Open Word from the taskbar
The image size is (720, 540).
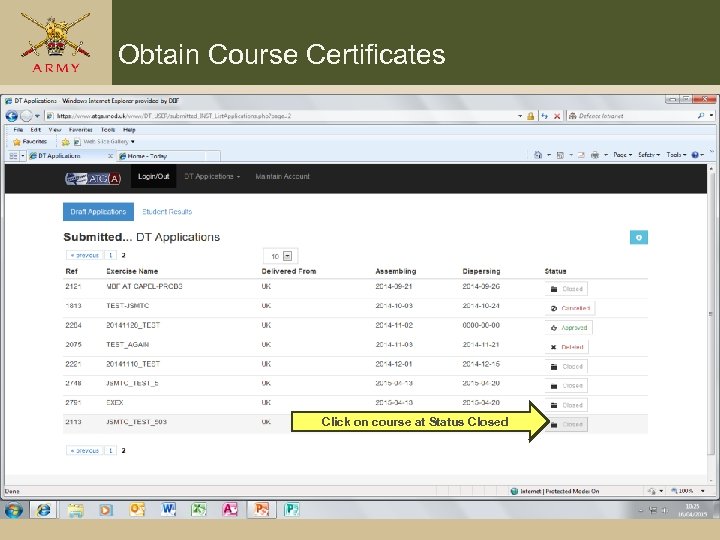[x=169, y=510]
